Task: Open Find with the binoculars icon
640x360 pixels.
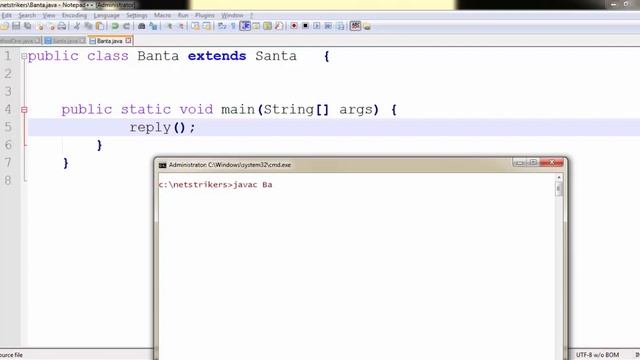Action: (141, 26)
